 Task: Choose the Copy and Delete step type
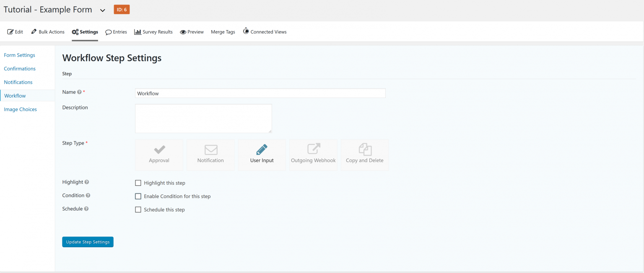click(x=364, y=155)
